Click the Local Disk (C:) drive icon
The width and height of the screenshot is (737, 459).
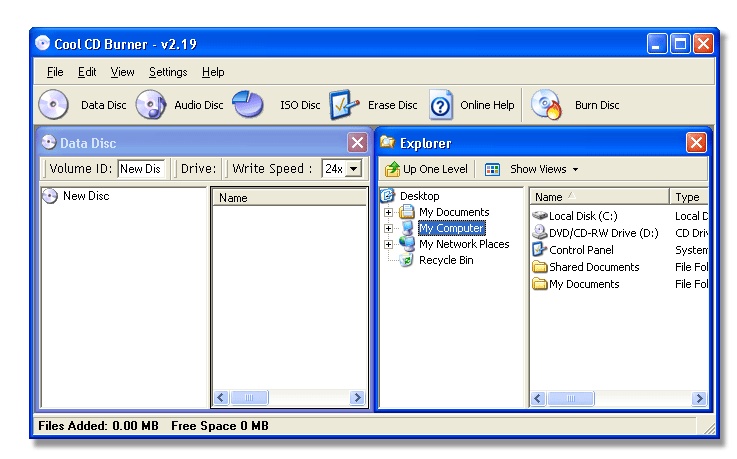[x=540, y=216]
